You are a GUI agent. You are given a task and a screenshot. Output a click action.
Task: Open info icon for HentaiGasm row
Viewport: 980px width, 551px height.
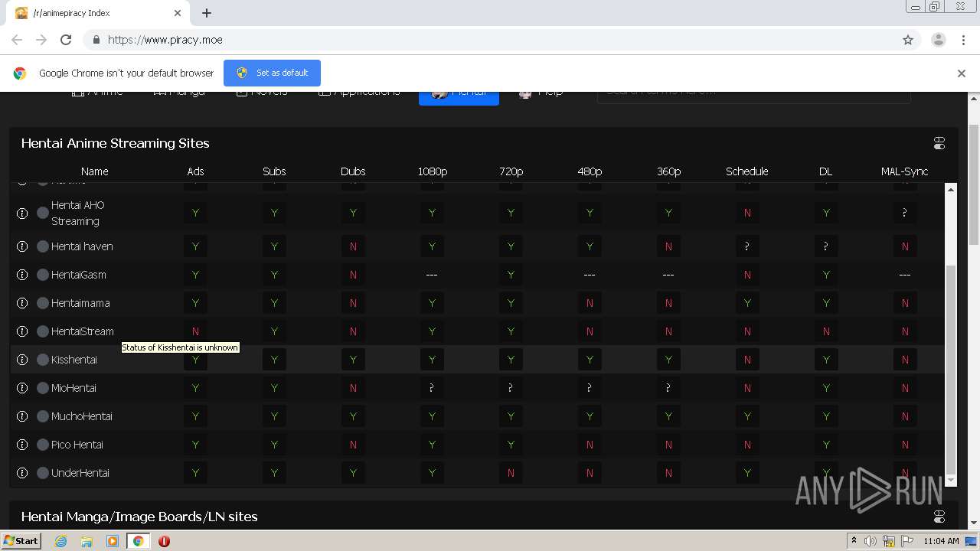22,275
